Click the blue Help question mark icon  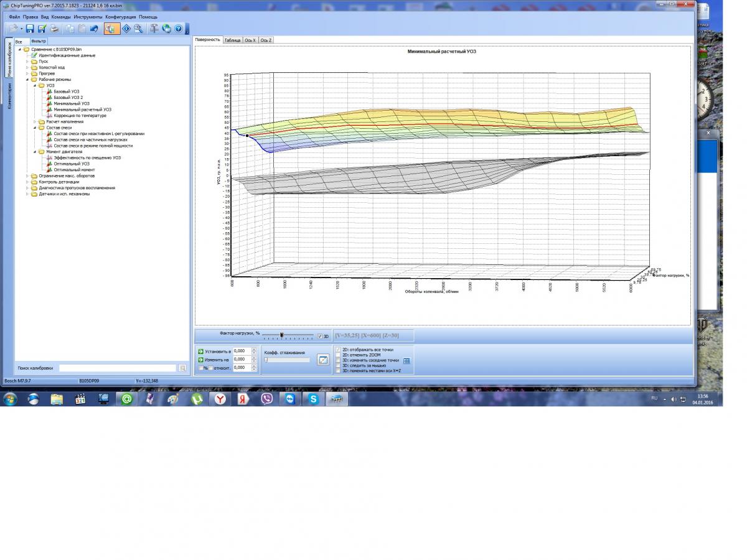point(178,29)
